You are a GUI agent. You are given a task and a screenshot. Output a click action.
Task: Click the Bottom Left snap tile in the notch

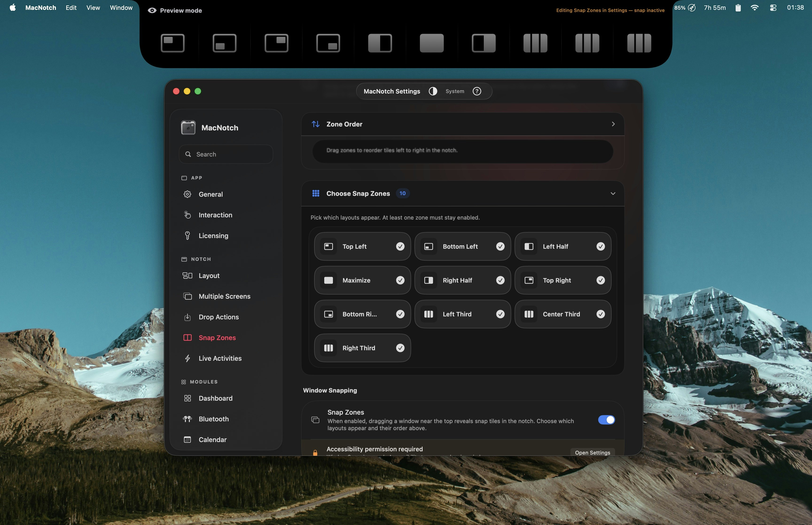point(225,43)
